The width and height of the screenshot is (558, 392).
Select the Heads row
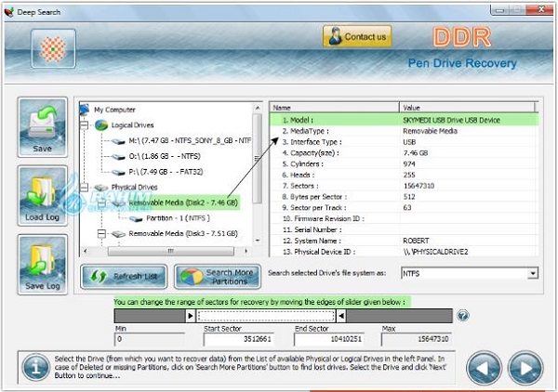pos(405,175)
